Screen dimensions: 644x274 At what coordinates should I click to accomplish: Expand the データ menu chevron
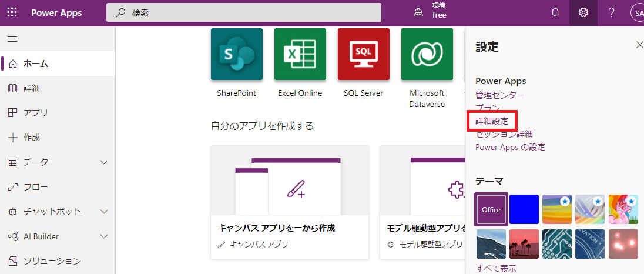tap(105, 162)
